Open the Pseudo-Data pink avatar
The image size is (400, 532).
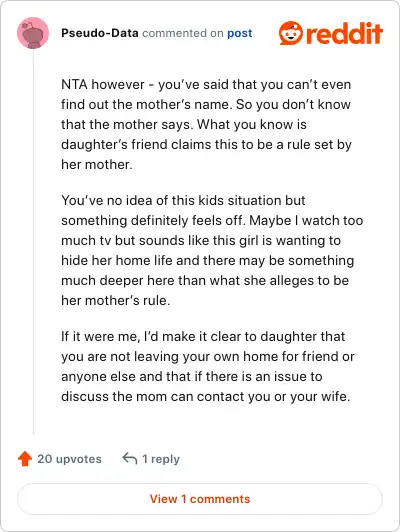click(33, 33)
